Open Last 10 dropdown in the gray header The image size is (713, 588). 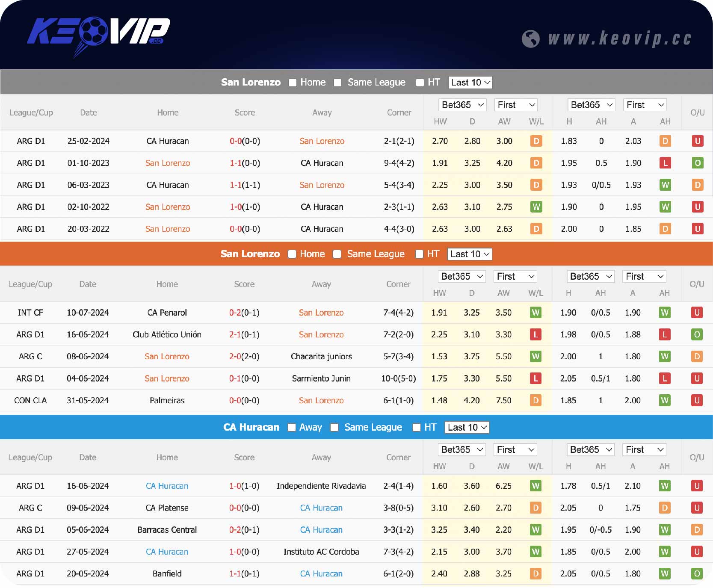(470, 83)
